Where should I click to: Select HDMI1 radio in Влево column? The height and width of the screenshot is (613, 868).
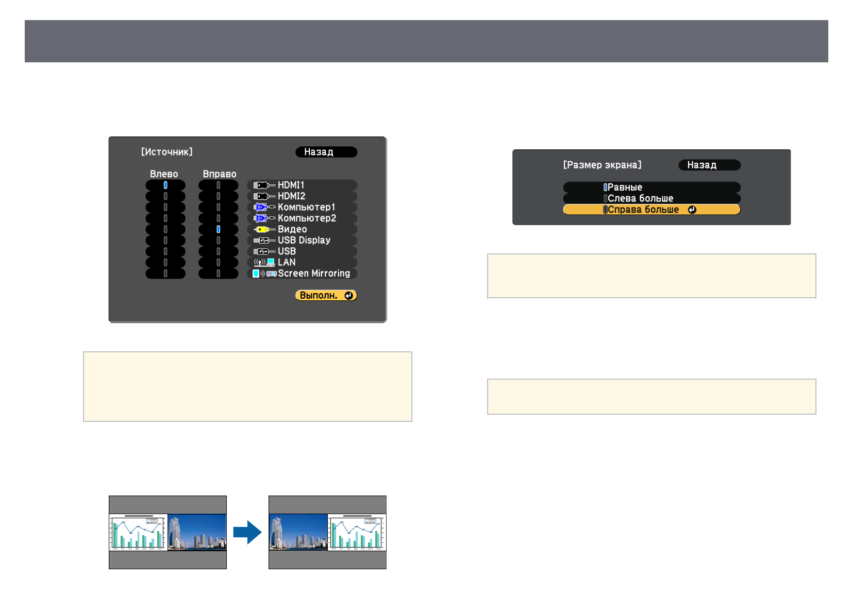tap(165, 185)
